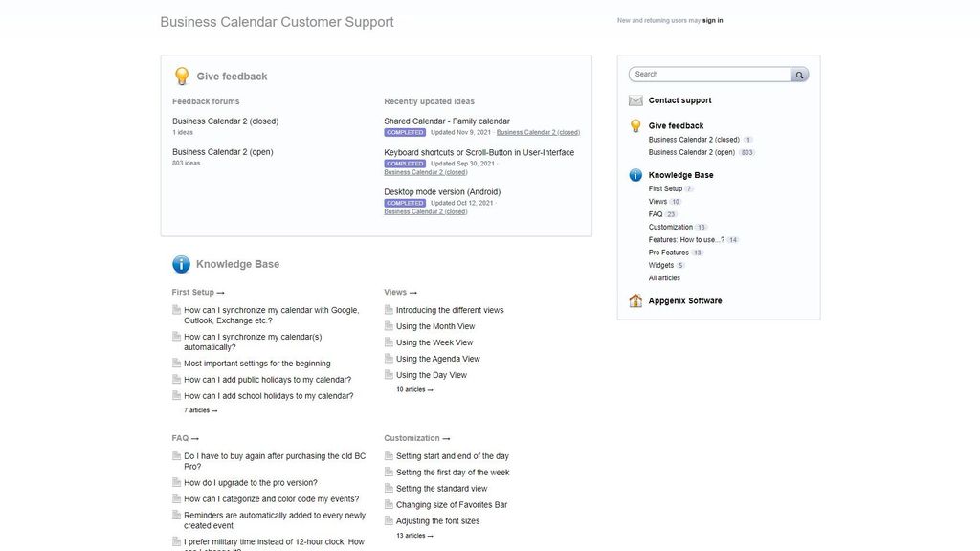Click the search magnifier button
980x551 pixels.
(x=799, y=75)
